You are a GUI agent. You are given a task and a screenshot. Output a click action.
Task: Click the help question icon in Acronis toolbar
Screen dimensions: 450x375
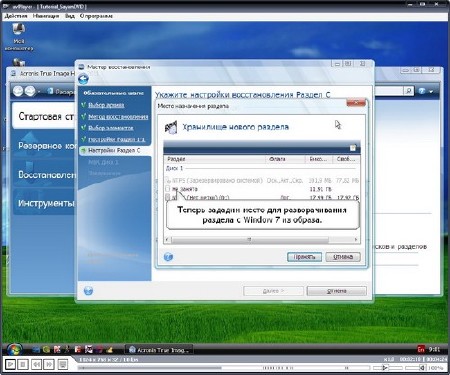[422, 91]
